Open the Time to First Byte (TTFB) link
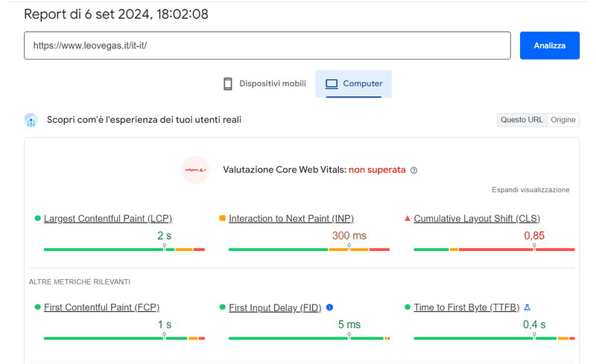The height and width of the screenshot is (364, 596). 466,307
